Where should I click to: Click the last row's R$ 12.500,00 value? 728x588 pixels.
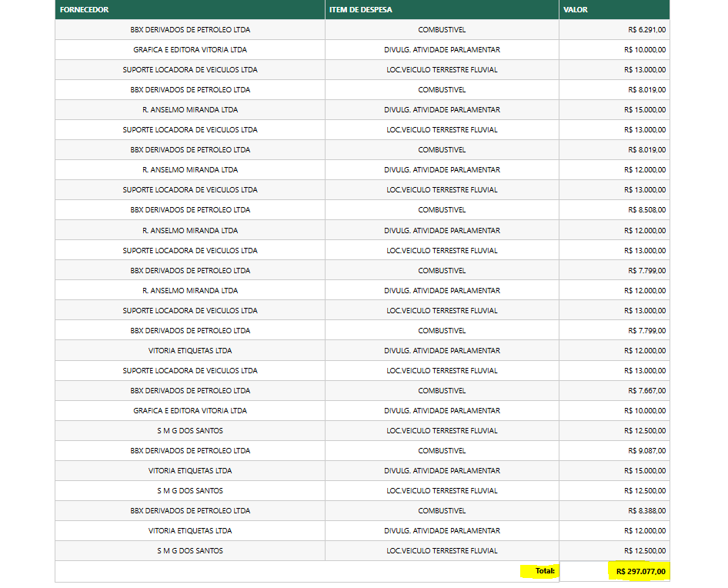(x=644, y=551)
